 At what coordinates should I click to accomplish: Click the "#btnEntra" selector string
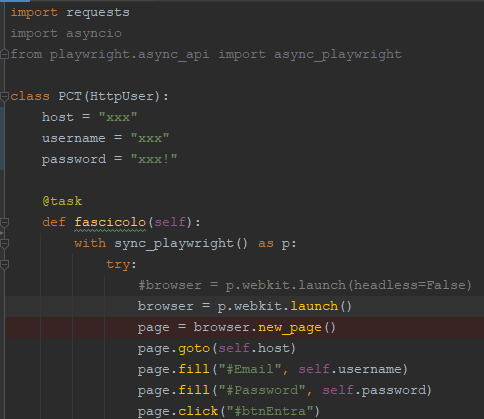pyautogui.click(x=270, y=411)
